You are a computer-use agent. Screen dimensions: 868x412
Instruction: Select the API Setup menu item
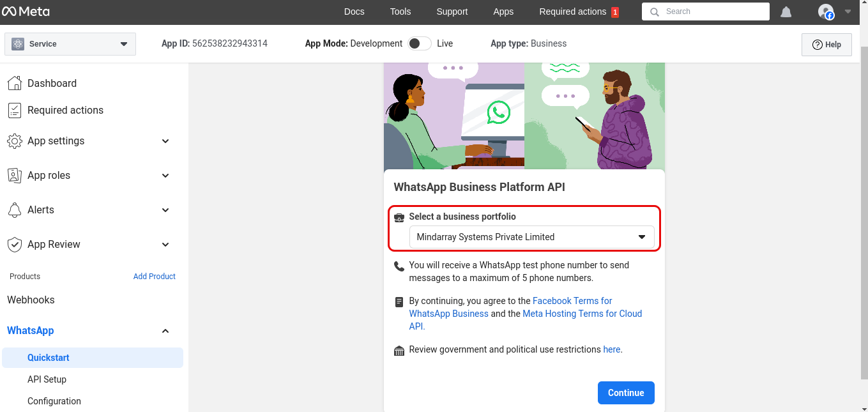point(47,379)
